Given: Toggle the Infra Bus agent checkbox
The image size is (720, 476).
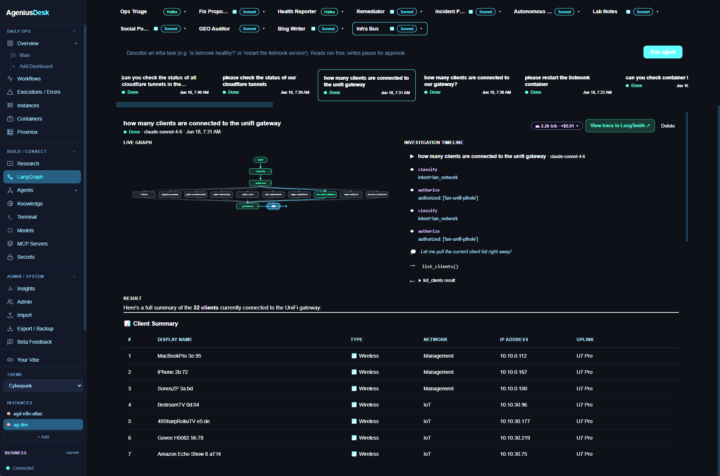Looking at the screenshot, I should [x=392, y=28].
